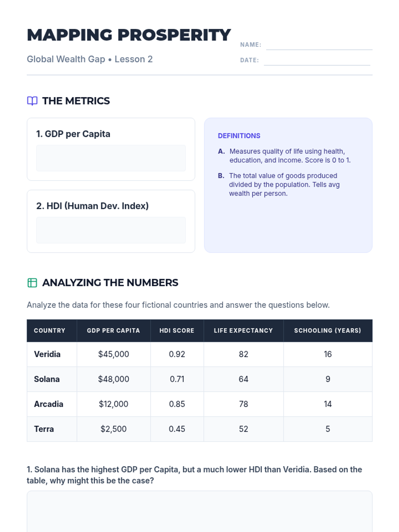Click the HDI Score column header

177,331
